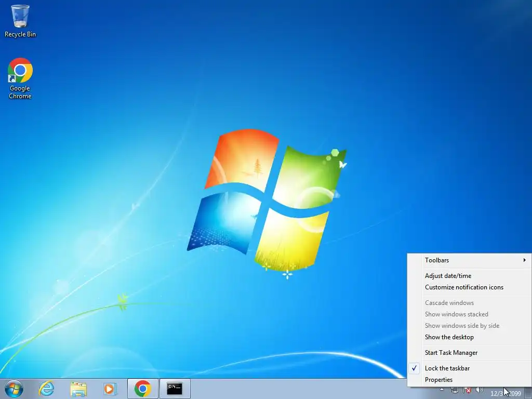Viewport: 532px width, 399px height.
Task: Toggle Lock the taskbar option
Action: click(469, 368)
